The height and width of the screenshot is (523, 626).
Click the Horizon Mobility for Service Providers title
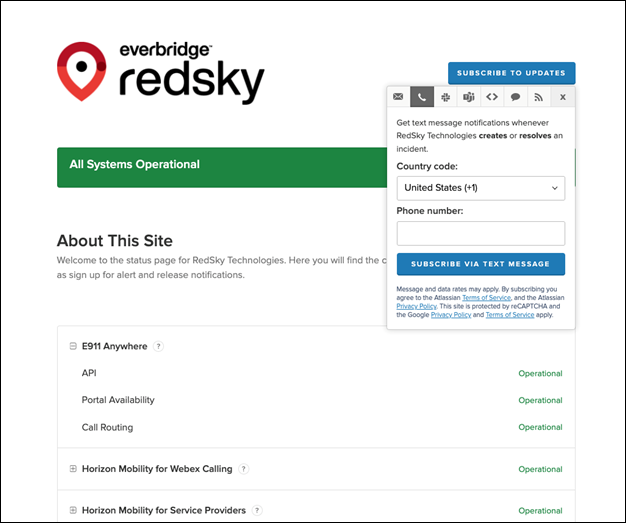(164, 510)
